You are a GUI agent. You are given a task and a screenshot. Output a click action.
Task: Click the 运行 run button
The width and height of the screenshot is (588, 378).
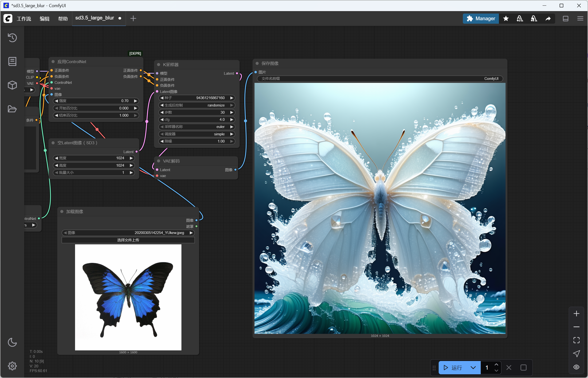(x=453, y=368)
